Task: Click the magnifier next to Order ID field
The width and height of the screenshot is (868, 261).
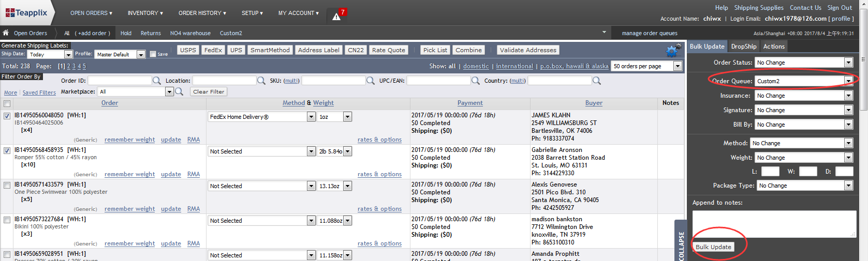Action: click(x=156, y=81)
